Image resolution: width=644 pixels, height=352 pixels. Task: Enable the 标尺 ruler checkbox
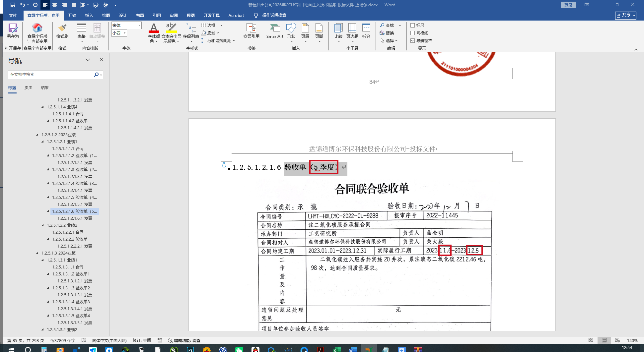click(413, 25)
